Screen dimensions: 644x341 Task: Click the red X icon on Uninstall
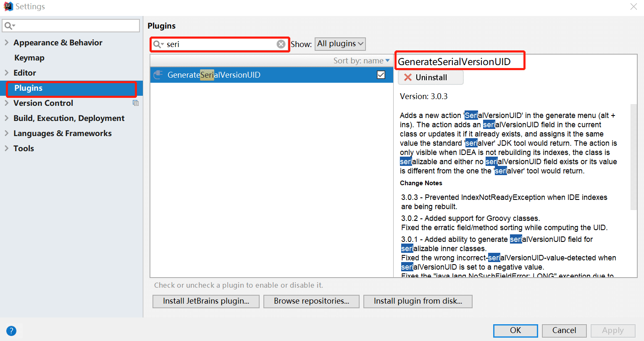coord(407,77)
